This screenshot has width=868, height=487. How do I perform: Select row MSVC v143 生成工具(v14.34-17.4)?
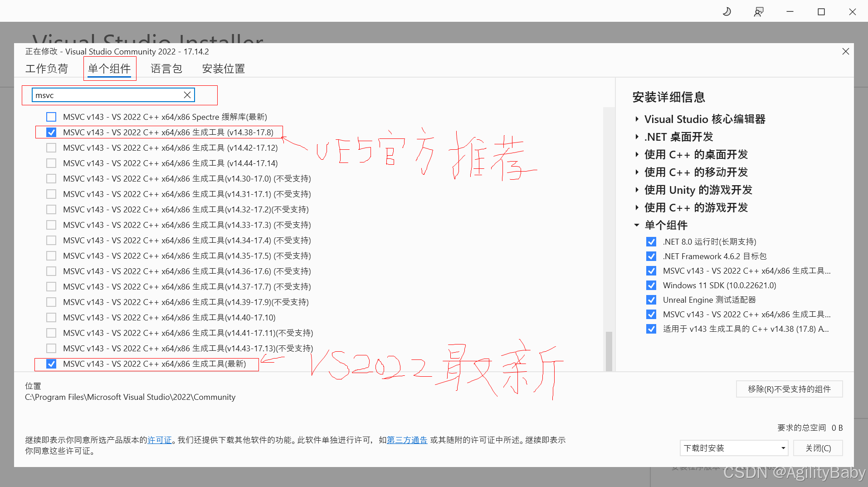coord(179,241)
